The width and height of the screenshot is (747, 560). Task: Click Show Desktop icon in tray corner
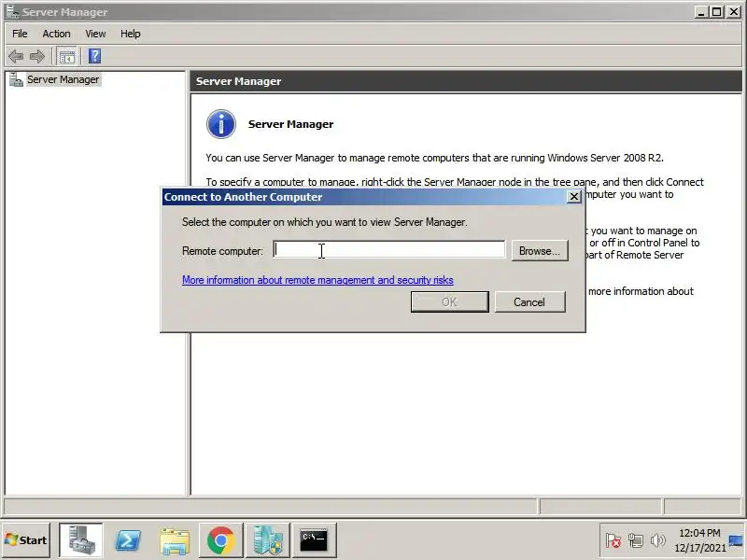tap(736, 540)
